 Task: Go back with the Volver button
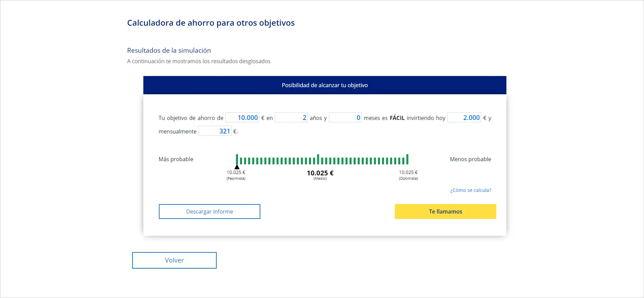(x=174, y=260)
